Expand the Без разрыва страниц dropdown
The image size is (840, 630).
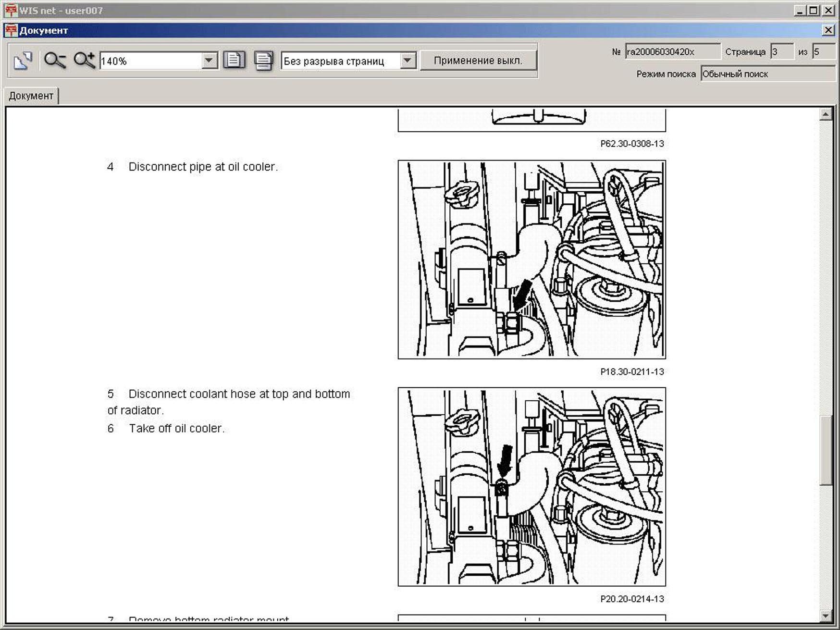[407, 61]
